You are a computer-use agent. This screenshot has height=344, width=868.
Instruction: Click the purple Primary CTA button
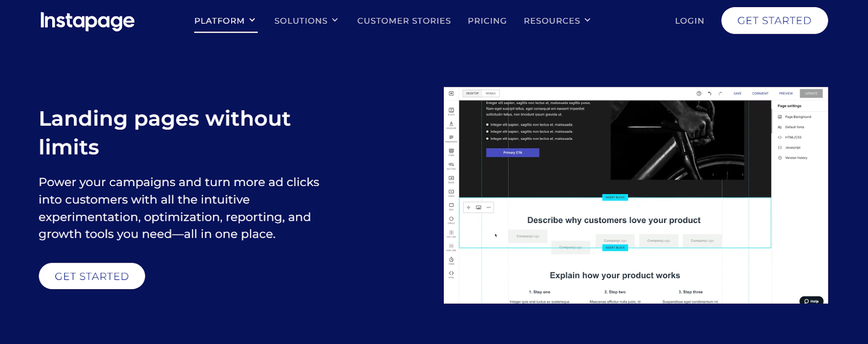[513, 152]
